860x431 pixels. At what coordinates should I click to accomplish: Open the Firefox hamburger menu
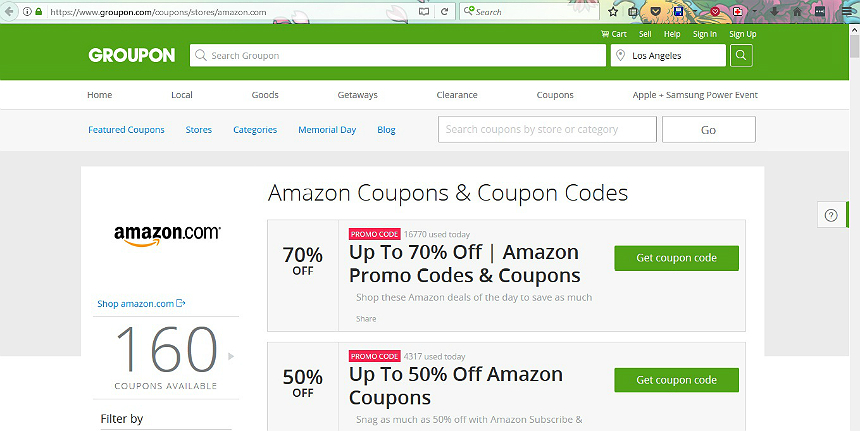tap(848, 12)
